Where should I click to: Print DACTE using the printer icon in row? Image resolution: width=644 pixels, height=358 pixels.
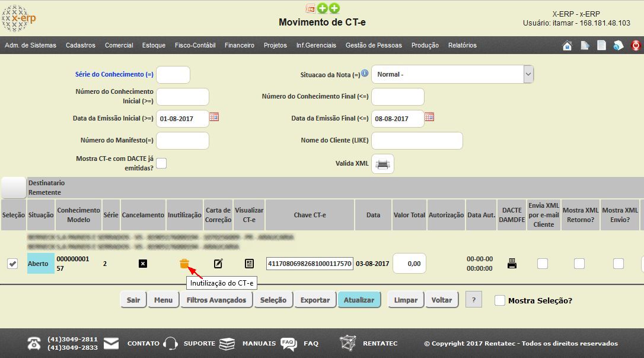512,264
